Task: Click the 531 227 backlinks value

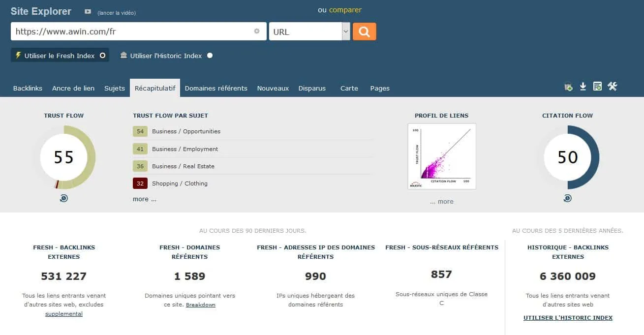Action: point(64,276)
